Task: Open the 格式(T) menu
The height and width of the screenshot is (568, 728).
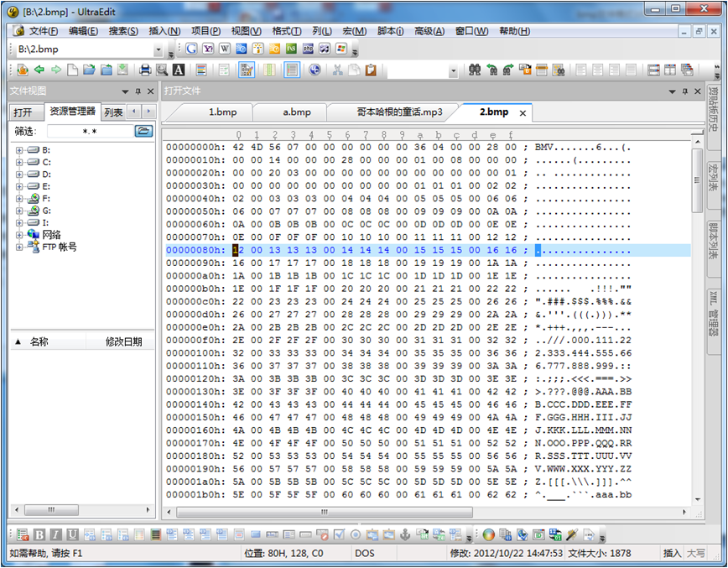Action: (287, 31)
